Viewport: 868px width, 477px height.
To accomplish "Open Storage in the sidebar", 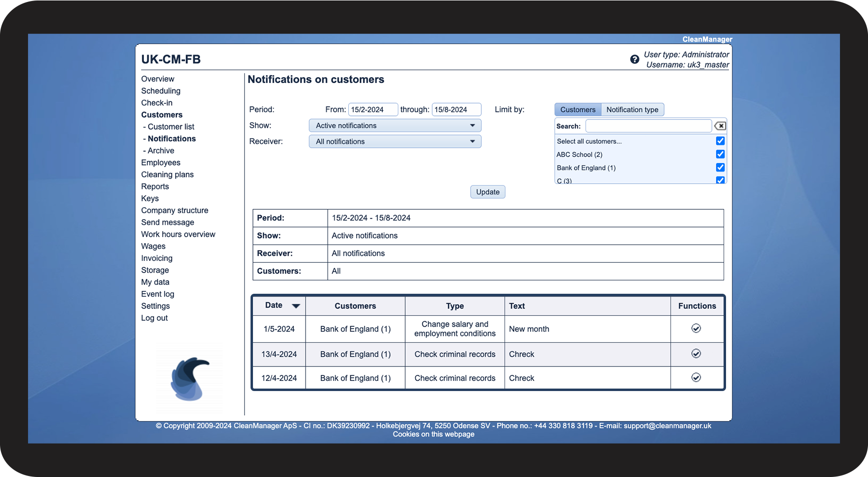I will [x=155, y=270].
